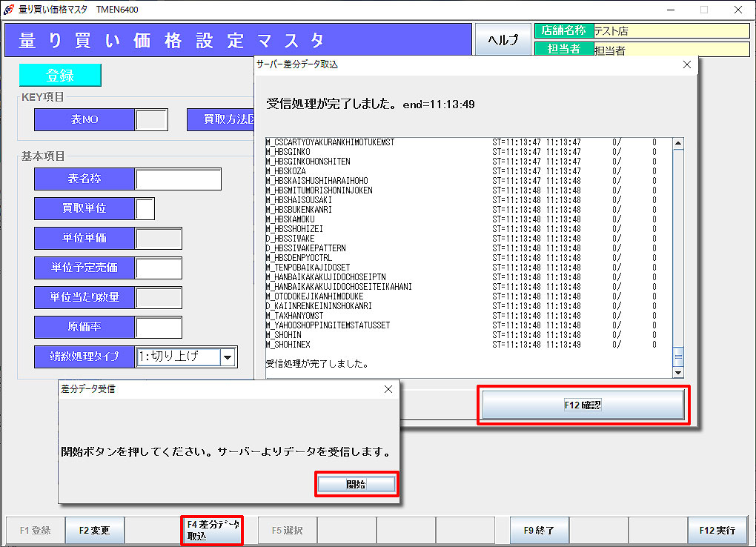Click the 店舗名称 field showing テスト店
Viewport: 756px width, 547px height.
coord(672,31)
